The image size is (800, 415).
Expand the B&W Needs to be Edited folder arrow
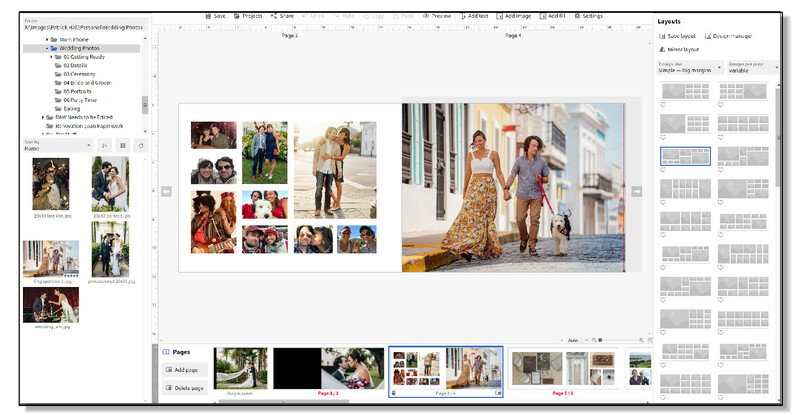click(x=43, y=117)
